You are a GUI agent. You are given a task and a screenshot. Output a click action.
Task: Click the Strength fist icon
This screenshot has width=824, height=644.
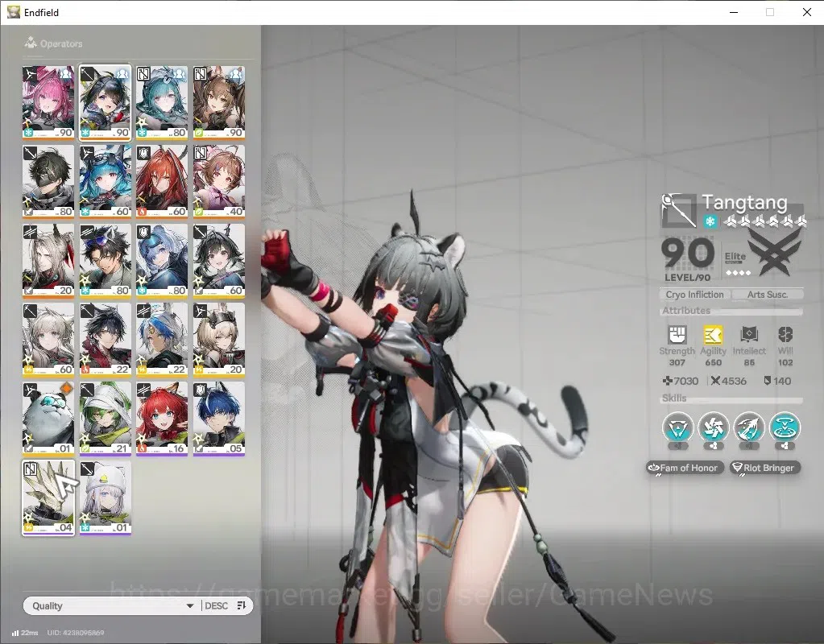point(677,334)
